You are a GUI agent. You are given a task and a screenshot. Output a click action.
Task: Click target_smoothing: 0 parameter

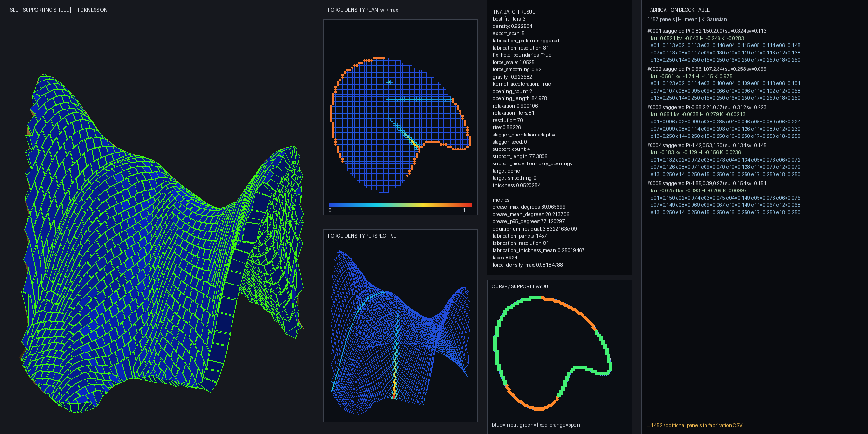point(515,178)
